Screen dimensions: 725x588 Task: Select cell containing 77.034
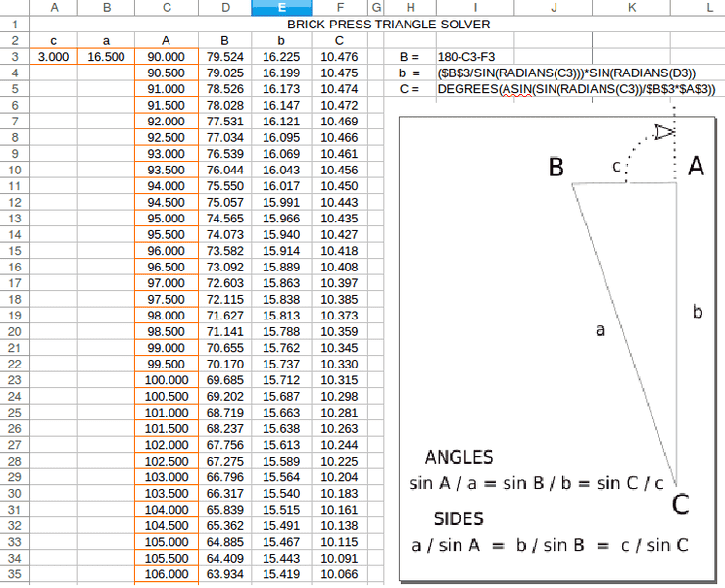coord(225,138)
